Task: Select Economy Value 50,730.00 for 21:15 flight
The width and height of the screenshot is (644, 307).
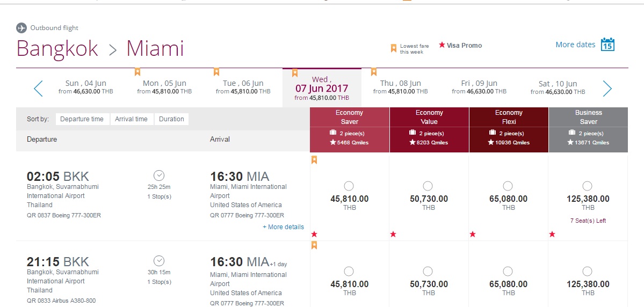Action: point(428,271)
